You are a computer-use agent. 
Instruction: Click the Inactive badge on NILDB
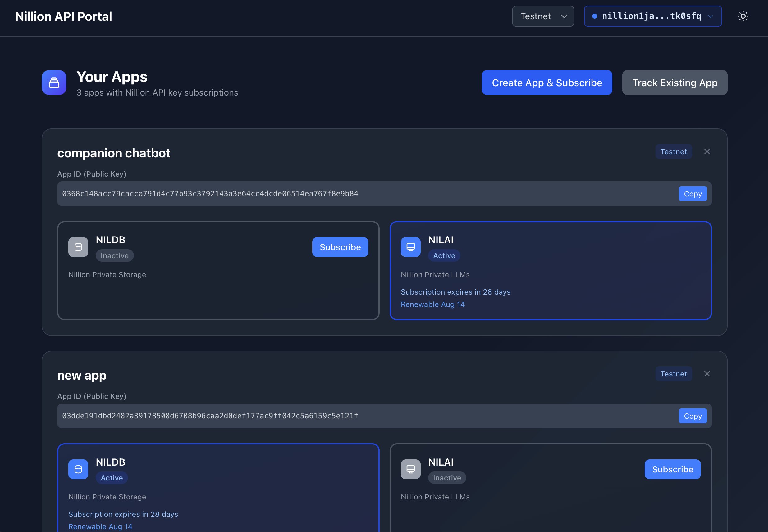click(114, 255)
